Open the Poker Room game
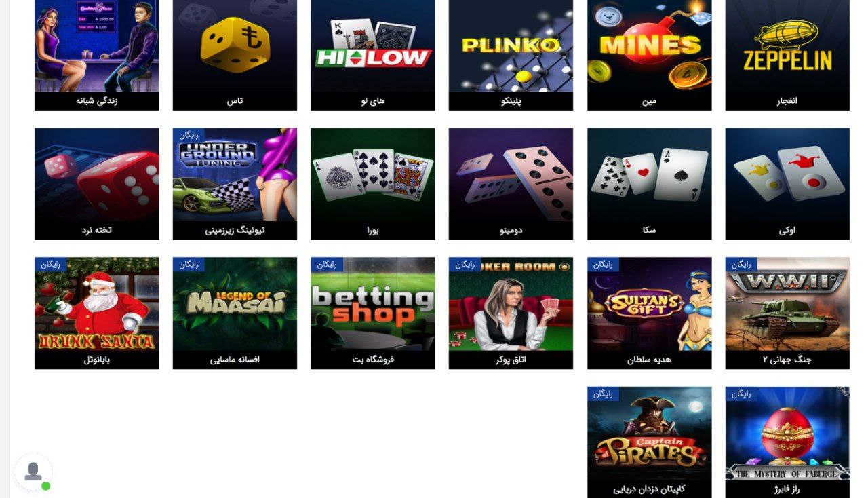 click(x=511, y=313)
